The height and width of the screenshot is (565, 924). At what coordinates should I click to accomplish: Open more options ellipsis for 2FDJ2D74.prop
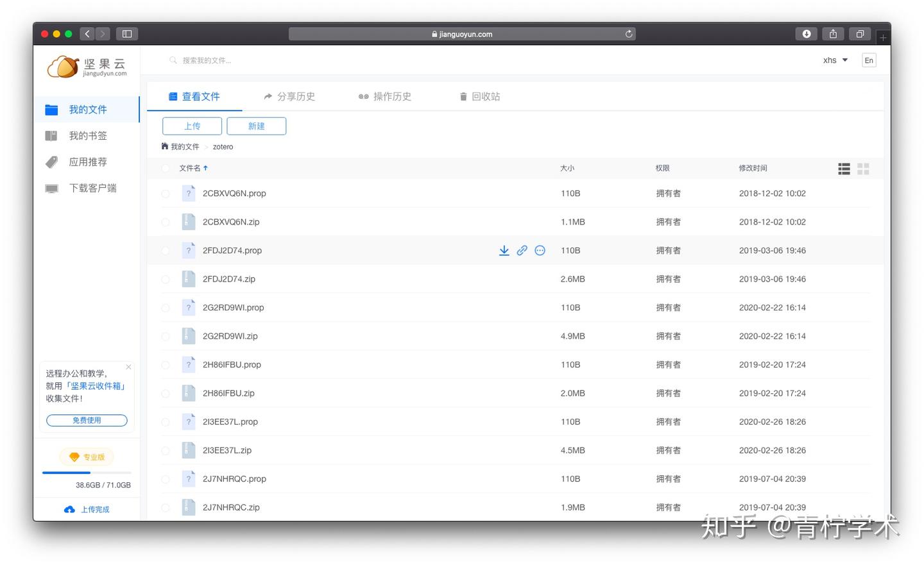point(540,250)
